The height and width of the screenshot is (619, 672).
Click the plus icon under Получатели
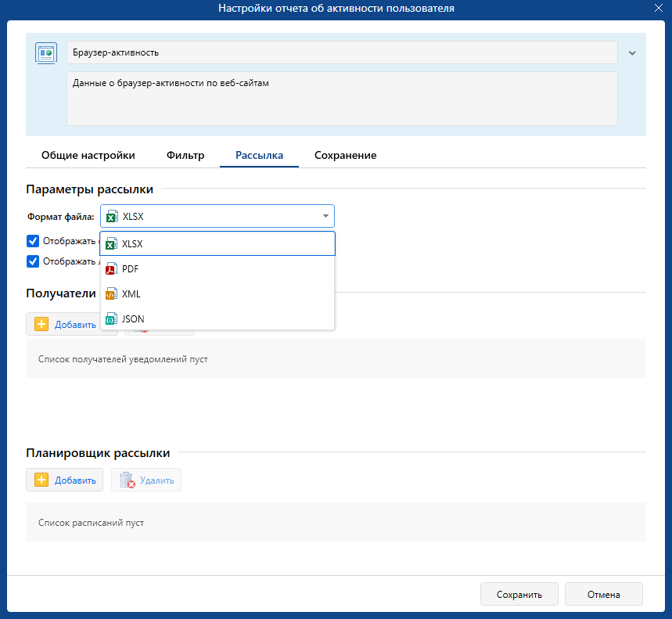(x=42, y=324)
